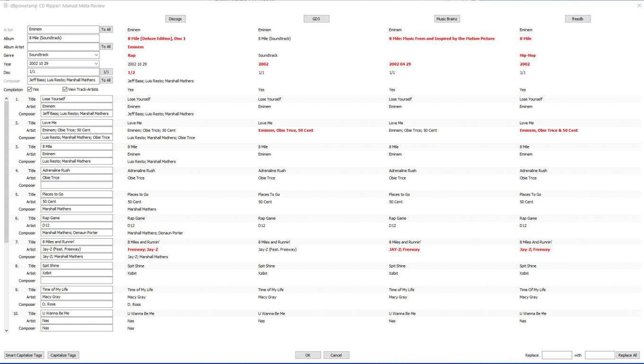The height and width of the screenshot is (364, 644).
Task: Confirm the metadata with OK
Action: coord(308,355)
